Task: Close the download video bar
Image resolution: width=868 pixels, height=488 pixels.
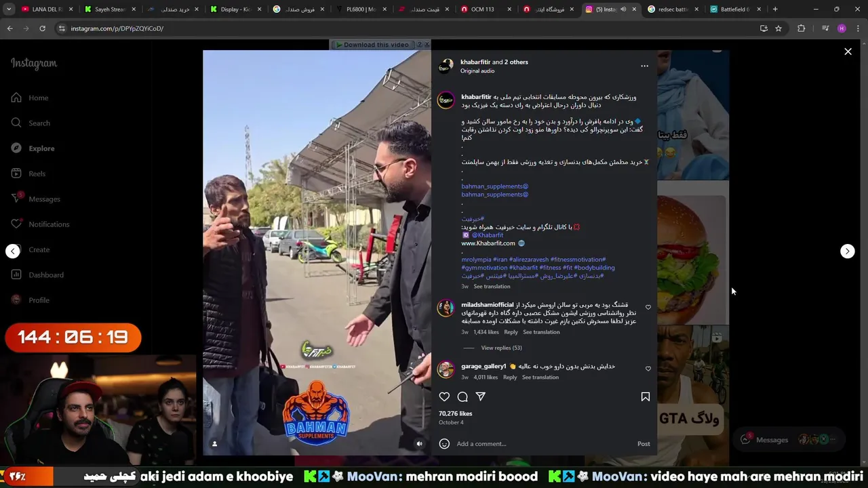Action: coord(427,45)
